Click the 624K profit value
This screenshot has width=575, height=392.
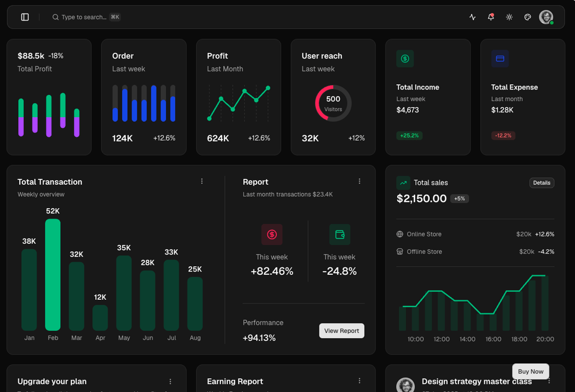pyautogui.click(x=218, y=138)
